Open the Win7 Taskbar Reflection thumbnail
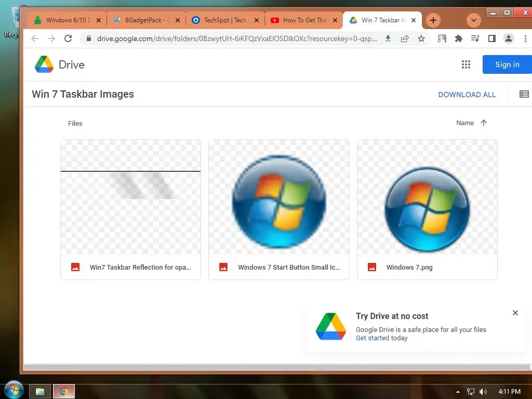This screenshot has width=532, height=399. pos(130,197)
